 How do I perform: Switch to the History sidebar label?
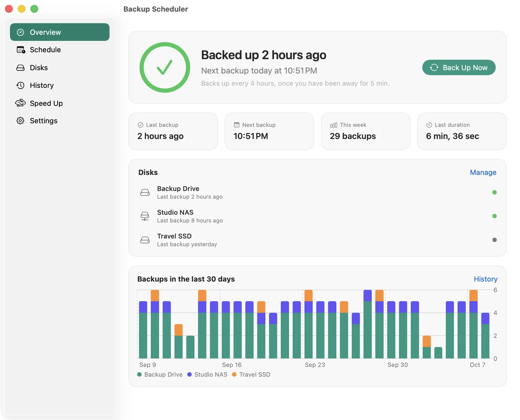(42, 85)
